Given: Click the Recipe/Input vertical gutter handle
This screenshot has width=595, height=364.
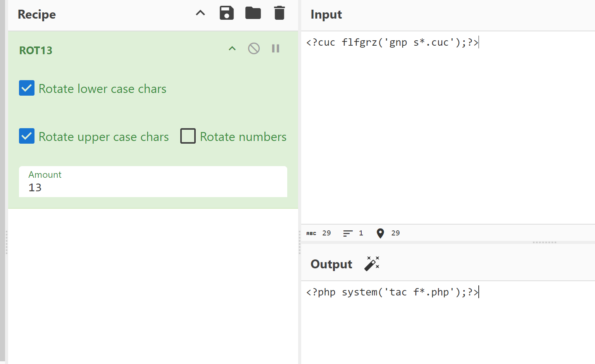Looking at the screenshot, I should click(x=300, y=242).
